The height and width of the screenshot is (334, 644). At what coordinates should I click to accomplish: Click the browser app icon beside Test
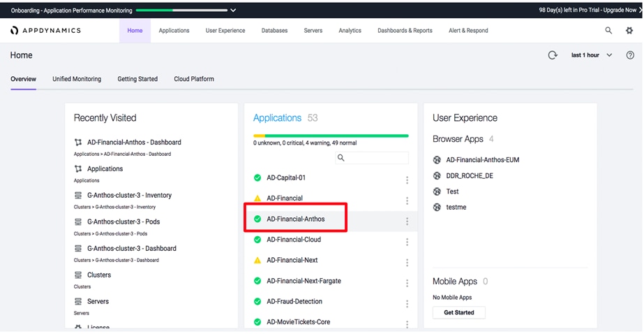(x=437, y=191)
